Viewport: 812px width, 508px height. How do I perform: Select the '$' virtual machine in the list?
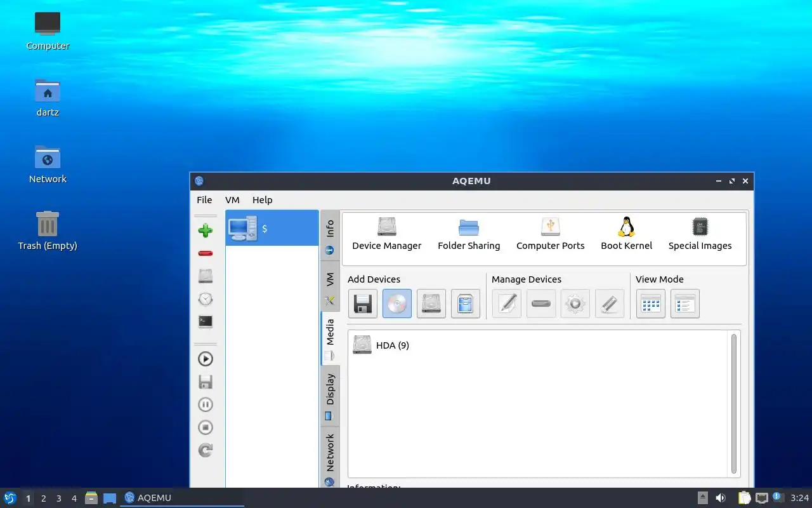(x=272, y=228)
